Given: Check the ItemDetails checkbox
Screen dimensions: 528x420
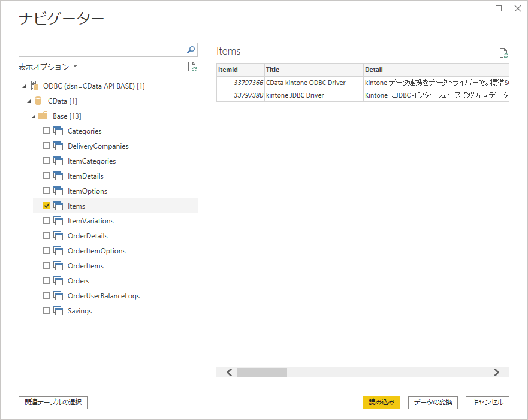Looking at the screenshot, I should click(x=47, y=176).
